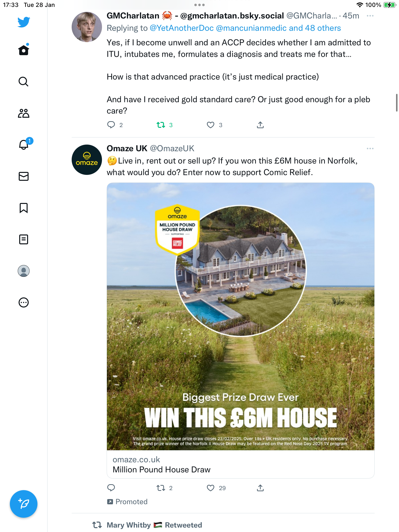Viewport: 399px width, 532px height.
Task: Open Bookmarks in sidebar
Action: 24,208
